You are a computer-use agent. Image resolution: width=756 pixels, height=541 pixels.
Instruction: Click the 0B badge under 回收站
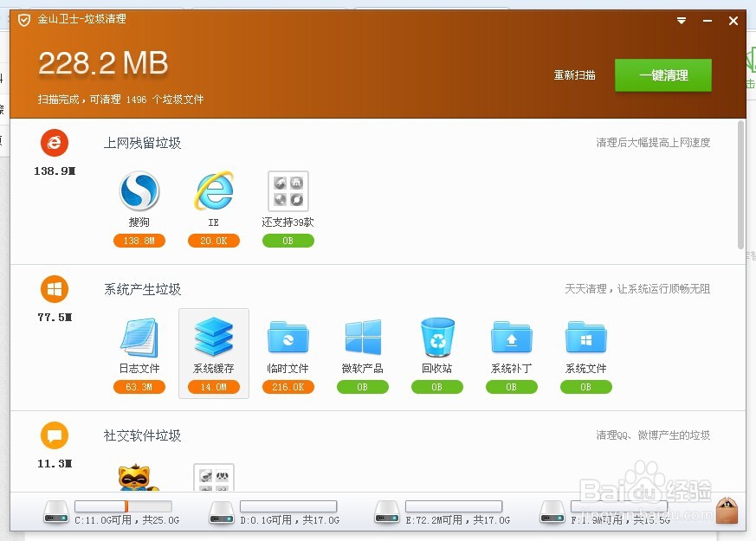[x=437, y=387]
